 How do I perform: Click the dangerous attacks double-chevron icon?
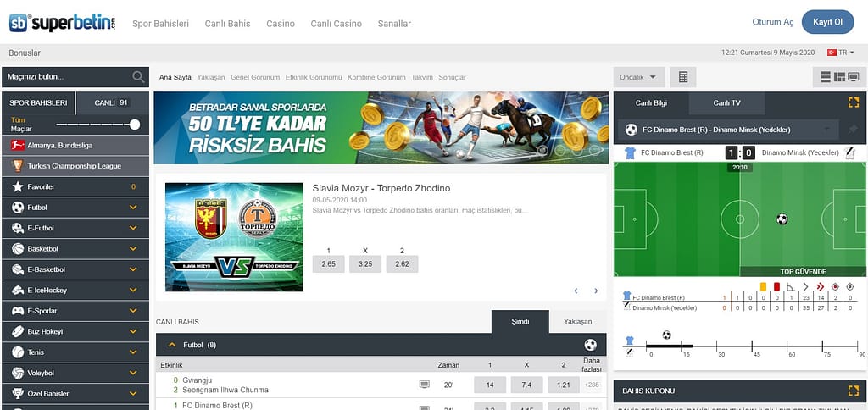(x=821, y=286)
